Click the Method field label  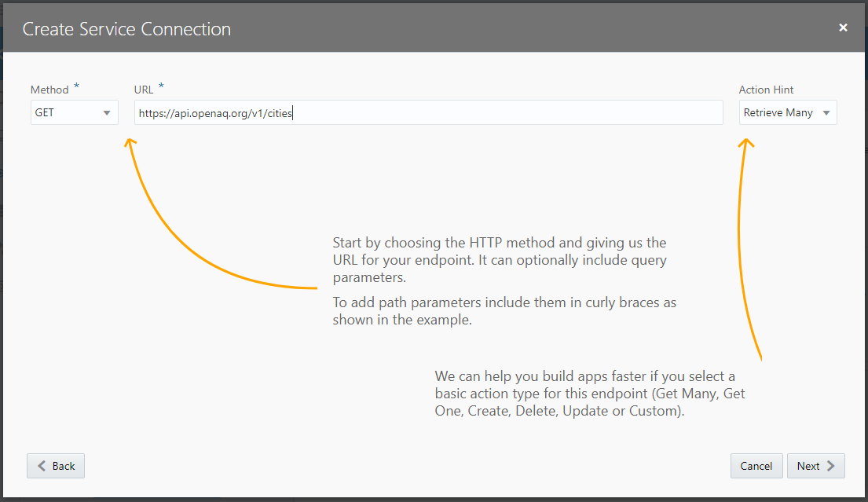49,90
